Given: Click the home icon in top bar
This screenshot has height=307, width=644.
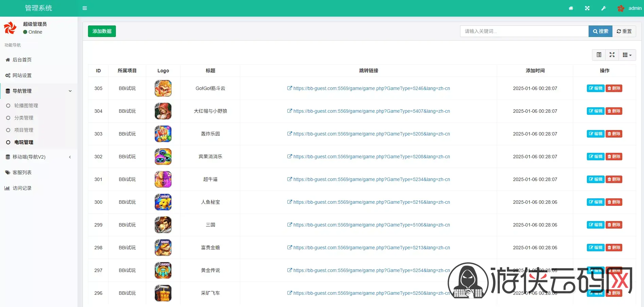Looking at the screenshot, I should (571, 8).
